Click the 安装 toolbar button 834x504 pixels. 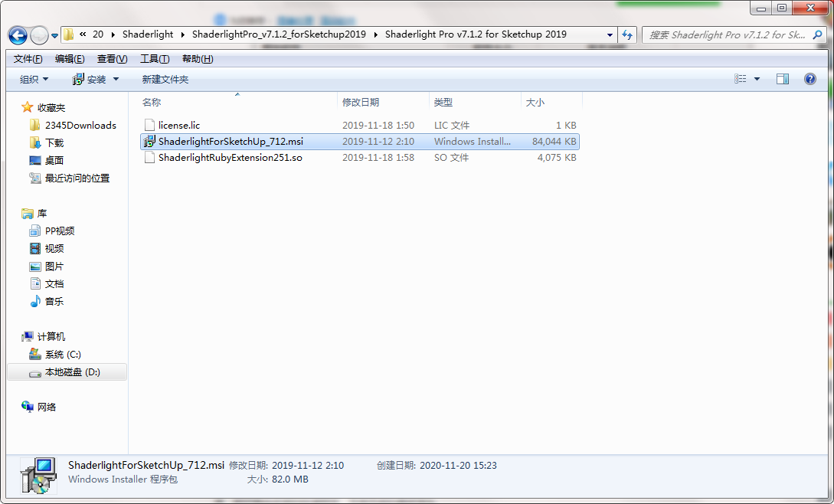pyautogui.click(x=89, y=80)
